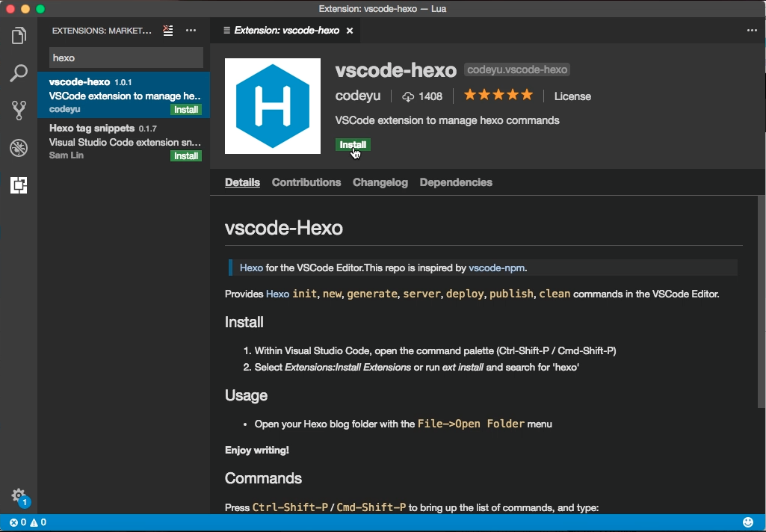Click the smiley feedback icon in status bar

point(748,522)
